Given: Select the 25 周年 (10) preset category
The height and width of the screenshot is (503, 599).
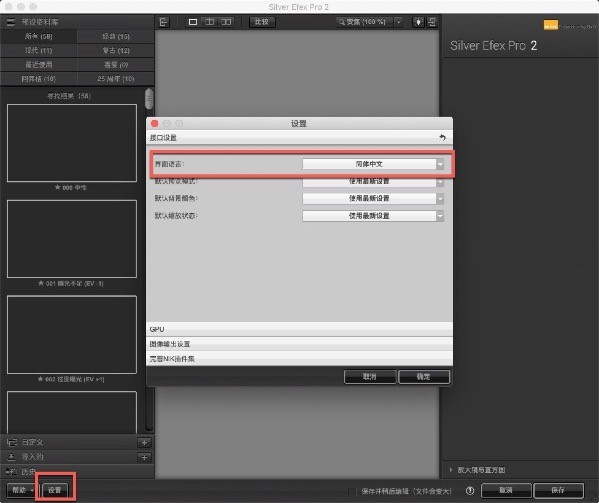Looking at the screenshot, I should pos(116,79).
